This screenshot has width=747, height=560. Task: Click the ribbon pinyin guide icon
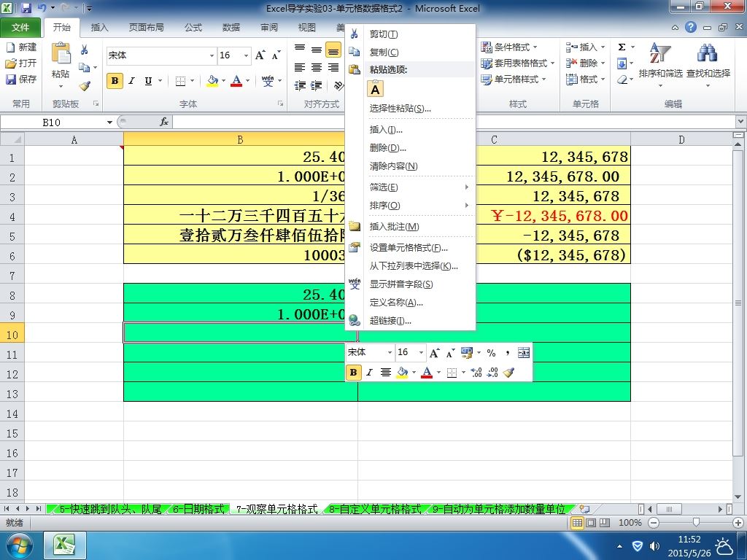click(268, 81)
